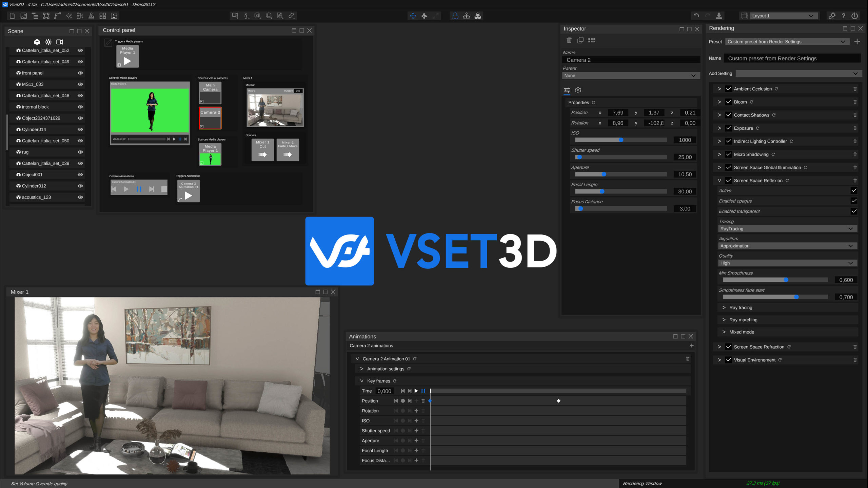
Task: Open the Parent None dropdown
Action: point(631,76)
